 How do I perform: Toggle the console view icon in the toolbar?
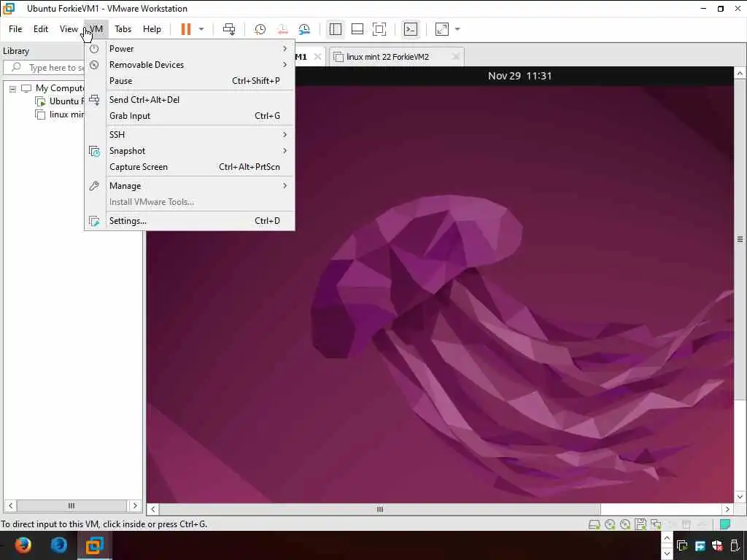[411, 29]
